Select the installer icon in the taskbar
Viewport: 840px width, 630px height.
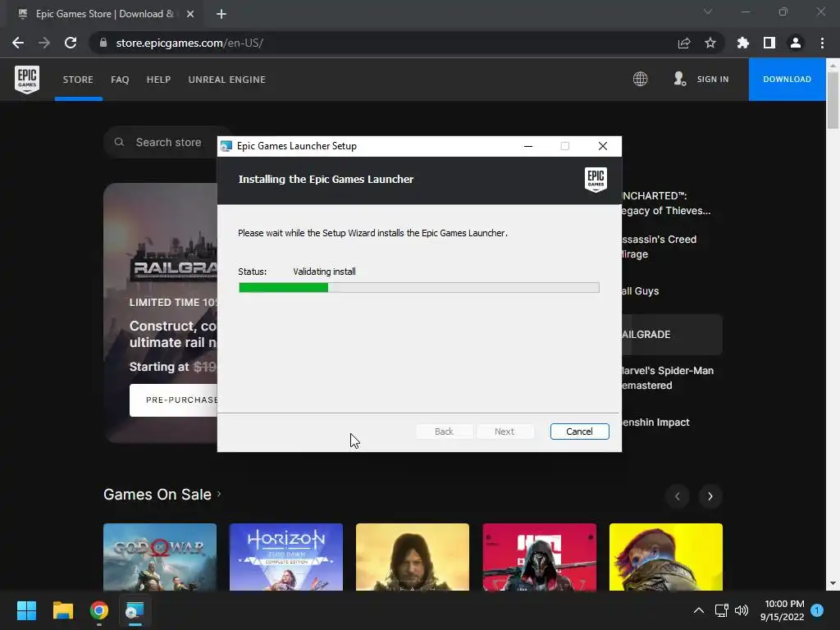tap(135, 610)
